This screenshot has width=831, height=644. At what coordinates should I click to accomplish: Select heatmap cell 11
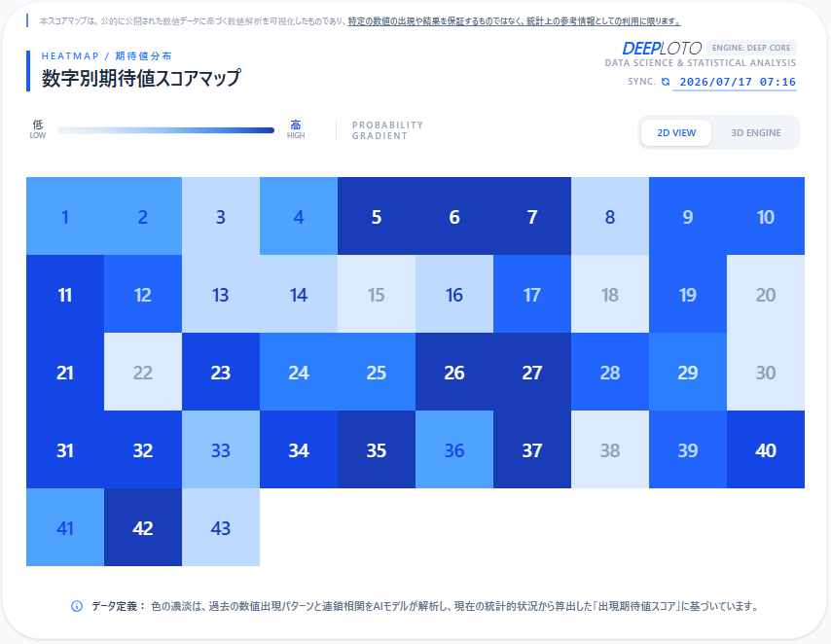pos(65,294)
